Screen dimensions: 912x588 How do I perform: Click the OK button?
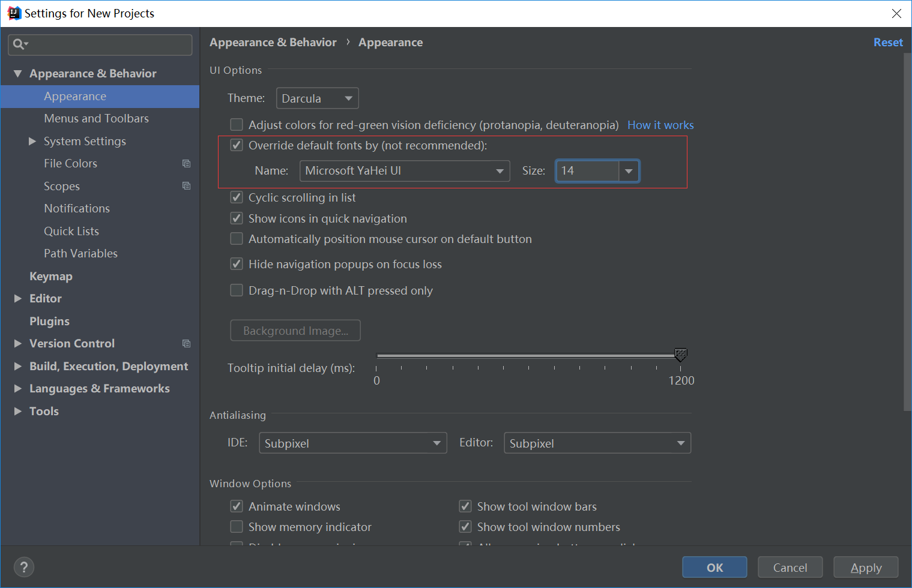pos(714,567)
